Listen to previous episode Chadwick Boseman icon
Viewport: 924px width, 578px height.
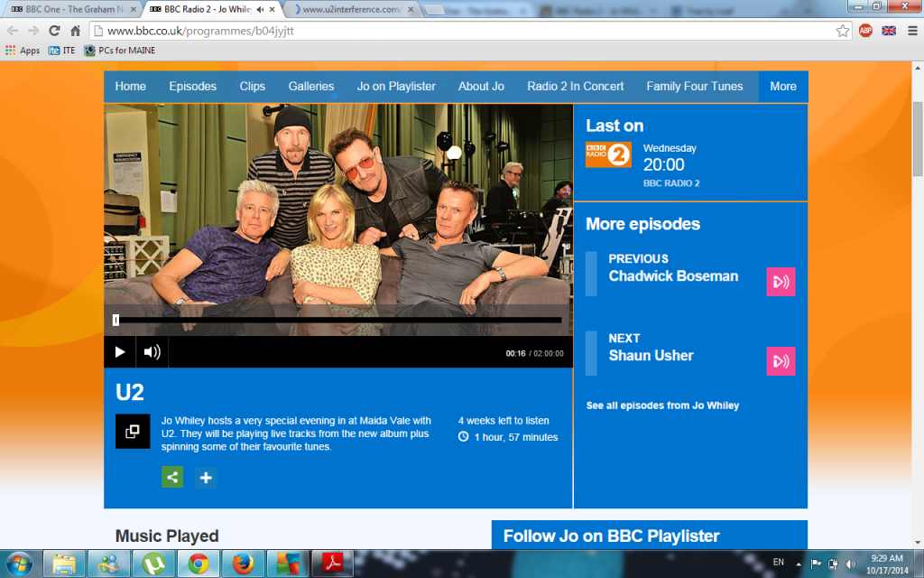pyautogui.click(x=781, y=282)
